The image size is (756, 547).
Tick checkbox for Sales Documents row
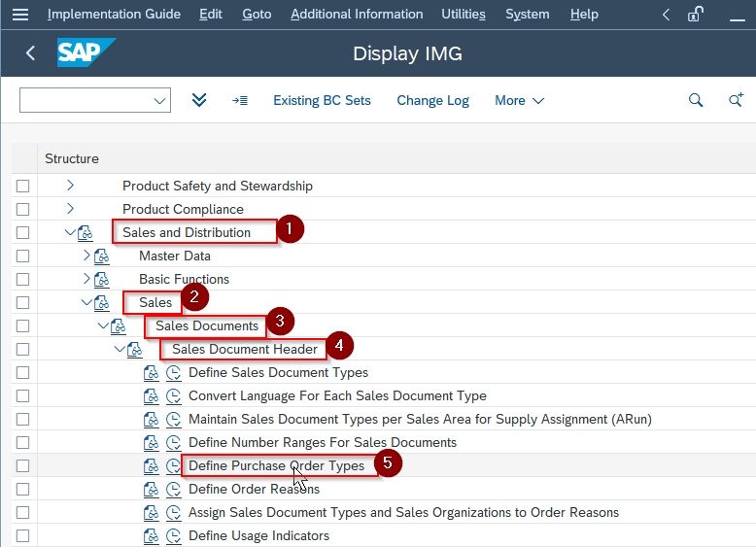(x=22, y=325)
